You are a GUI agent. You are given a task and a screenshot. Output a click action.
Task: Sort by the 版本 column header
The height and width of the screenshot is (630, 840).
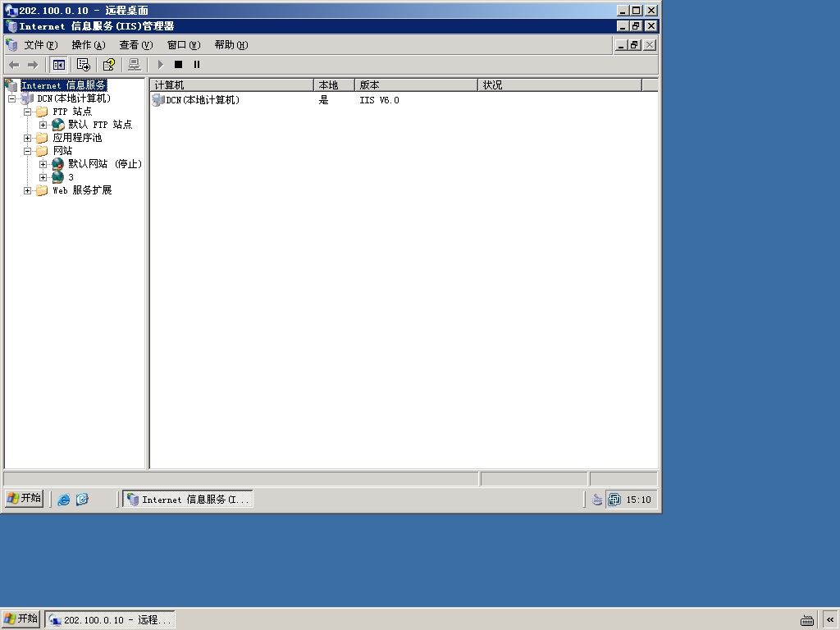(x=416, y=85)
